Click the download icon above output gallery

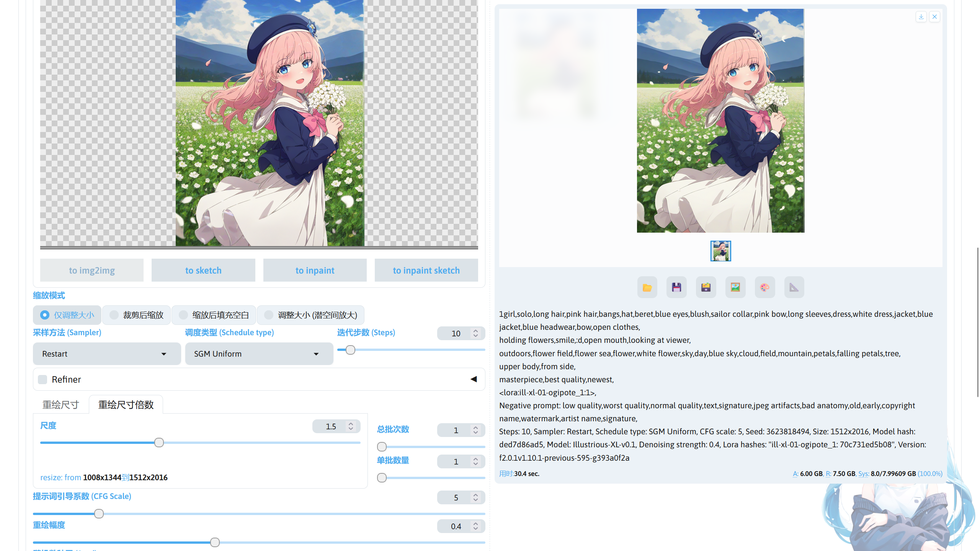click(x=921, y=17)
